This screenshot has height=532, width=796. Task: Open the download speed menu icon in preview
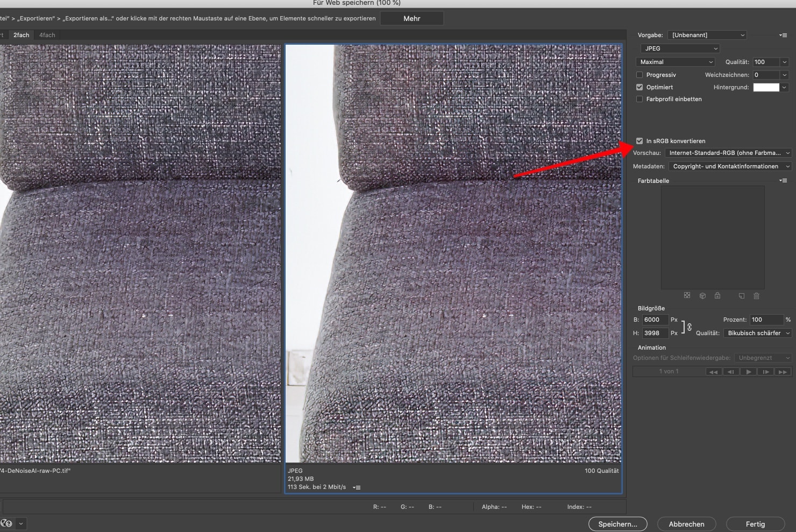pos(357,487)
